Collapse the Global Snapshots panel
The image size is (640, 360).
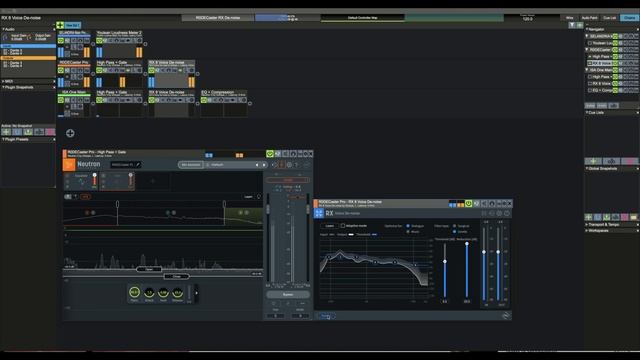point(587,169)
